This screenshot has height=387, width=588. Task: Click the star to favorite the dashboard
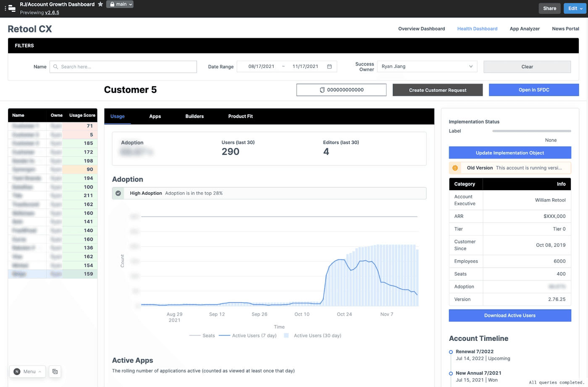100,4
